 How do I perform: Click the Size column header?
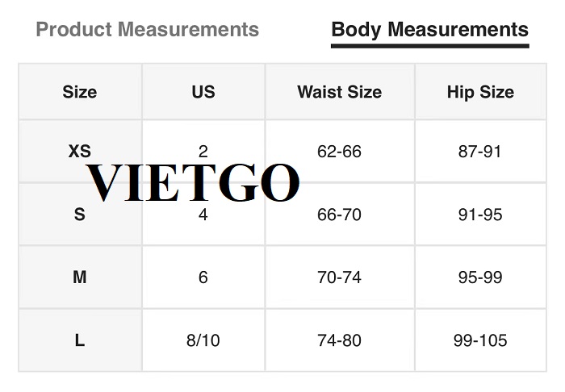click(80, 91)
